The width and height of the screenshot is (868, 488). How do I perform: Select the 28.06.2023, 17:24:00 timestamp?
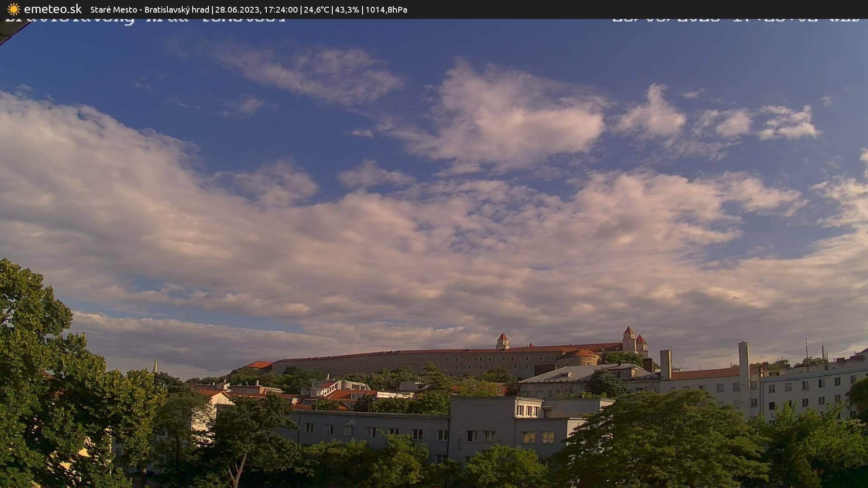[256, 9]
